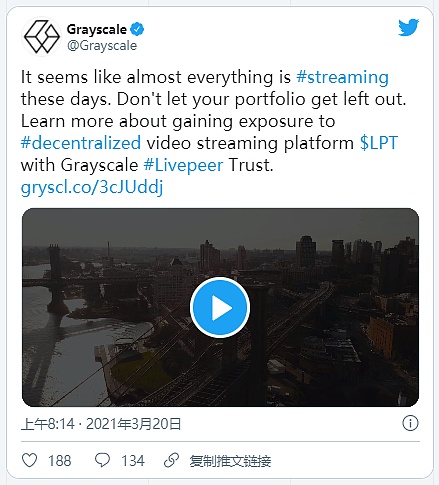The image size is (439, 485).
Task: Play the embedded city video
Action: (220, 307)
